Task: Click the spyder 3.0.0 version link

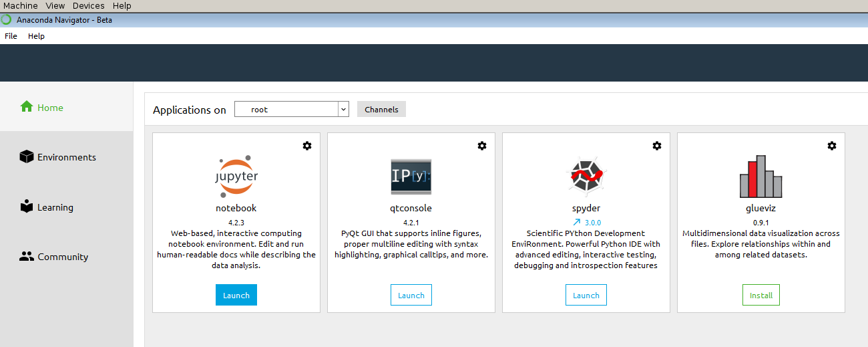Action: tap(593, 223)
